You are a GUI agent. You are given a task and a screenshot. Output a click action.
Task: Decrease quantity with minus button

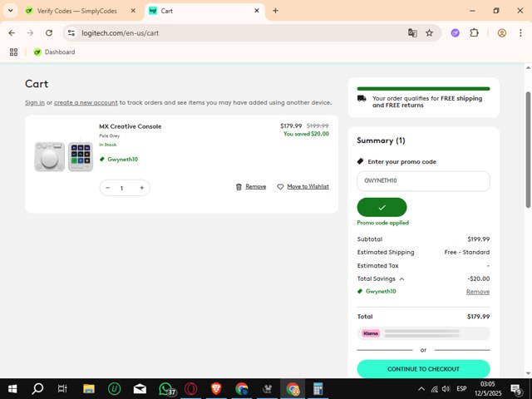[x=108, y=188]
